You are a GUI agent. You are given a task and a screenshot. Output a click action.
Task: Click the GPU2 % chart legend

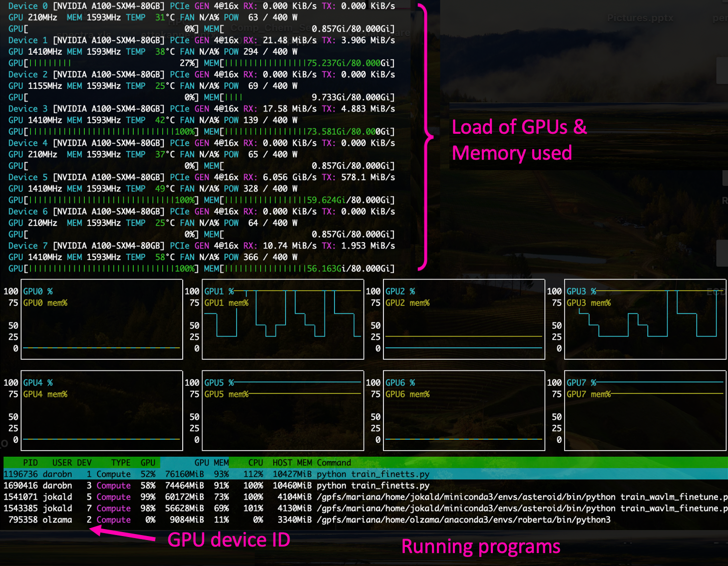[400, 291]
